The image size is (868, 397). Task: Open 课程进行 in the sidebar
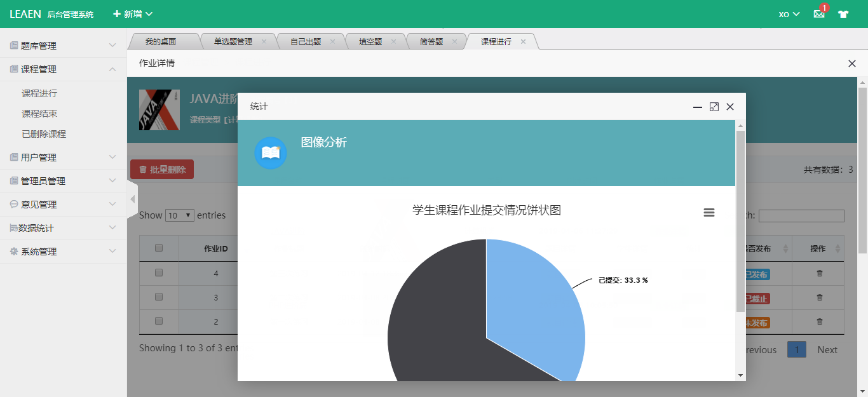tap(39, 93)
